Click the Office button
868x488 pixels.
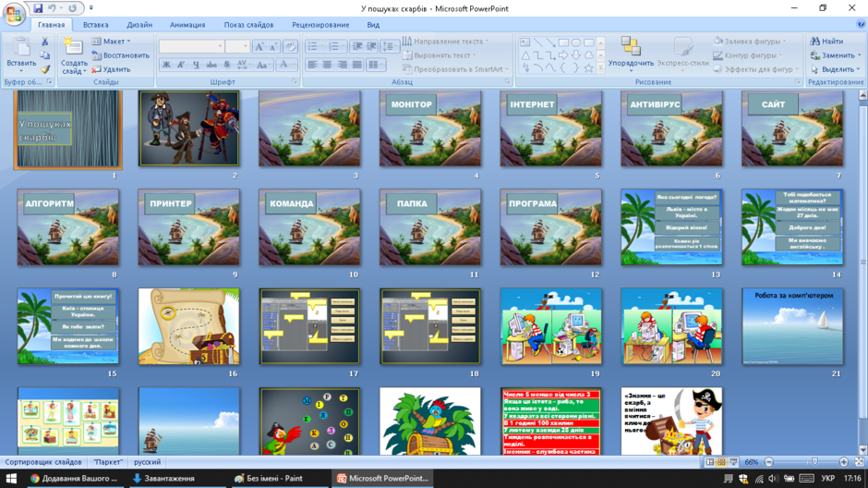pos(14,13)
